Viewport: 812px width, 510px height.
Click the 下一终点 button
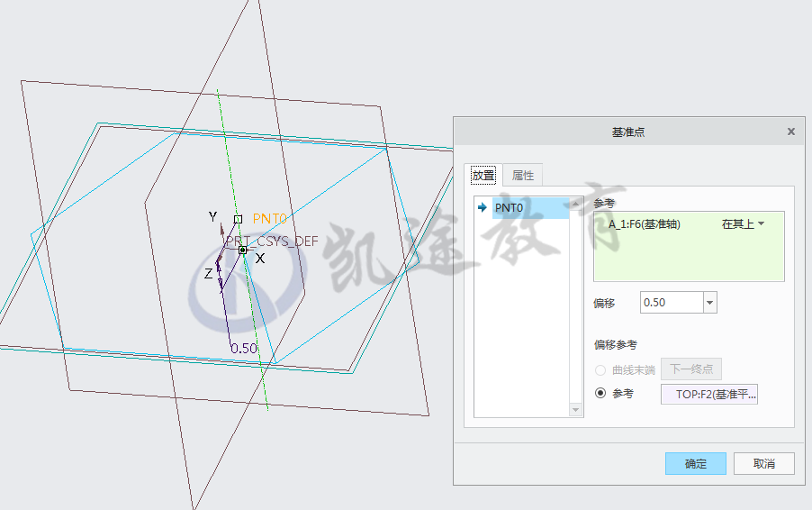(x=690, y=369)
